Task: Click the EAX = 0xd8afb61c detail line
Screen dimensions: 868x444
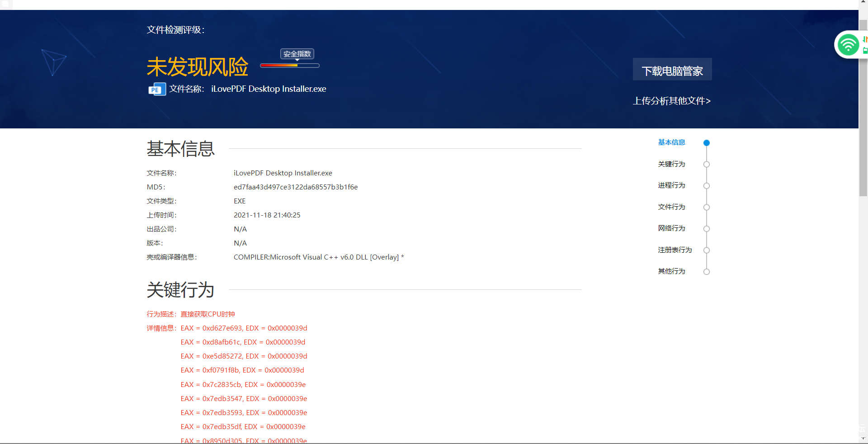Action: tap(243, 342)
